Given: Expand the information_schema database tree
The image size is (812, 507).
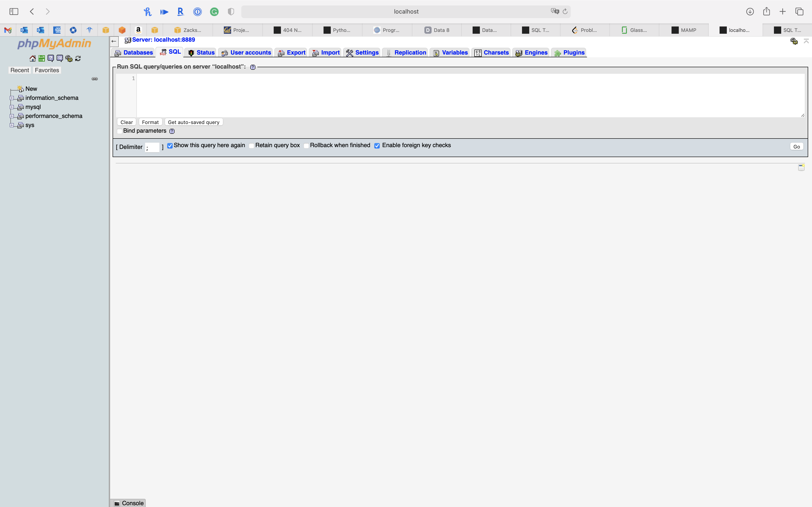Looking at the screenshot, I should (x=12, y=98).
